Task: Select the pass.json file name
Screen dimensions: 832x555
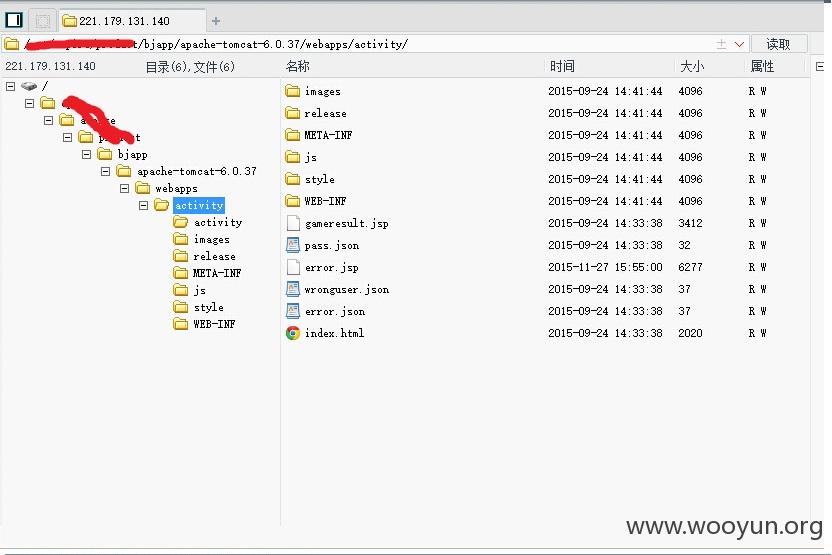Action: point(332,245)
